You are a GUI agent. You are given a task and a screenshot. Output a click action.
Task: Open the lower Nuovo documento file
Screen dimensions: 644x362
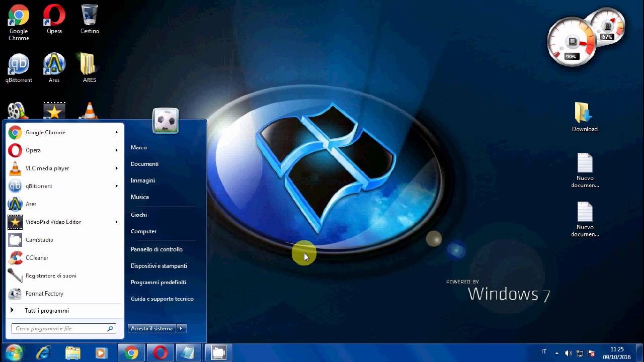[x=585, y=220]
